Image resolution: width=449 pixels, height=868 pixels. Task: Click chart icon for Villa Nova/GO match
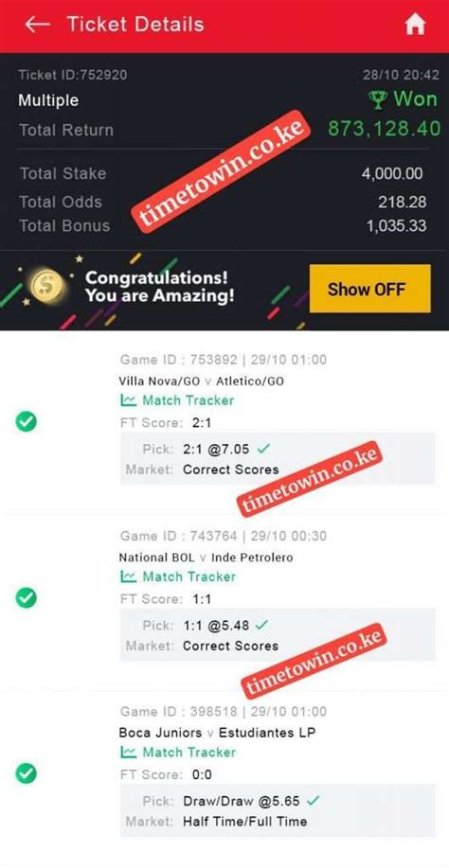129,400
